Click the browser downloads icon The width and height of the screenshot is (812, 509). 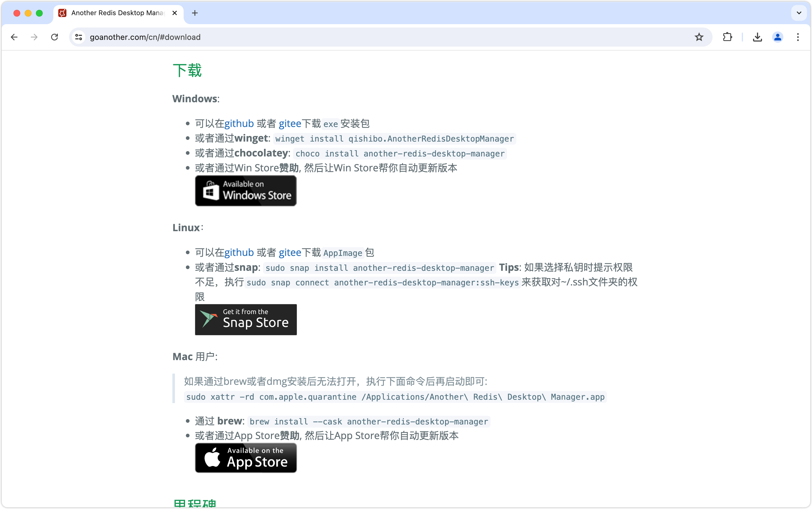coord(757,37)
